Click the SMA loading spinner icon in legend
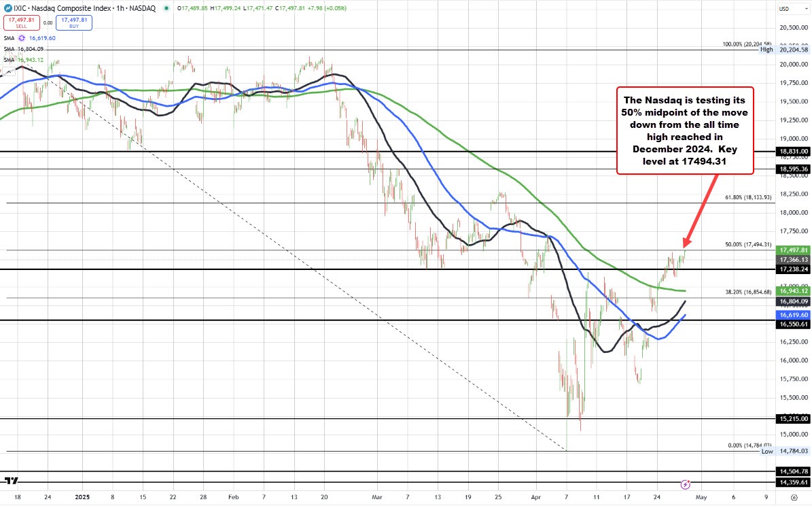The image size is (812, 506). tap(21, 38)
